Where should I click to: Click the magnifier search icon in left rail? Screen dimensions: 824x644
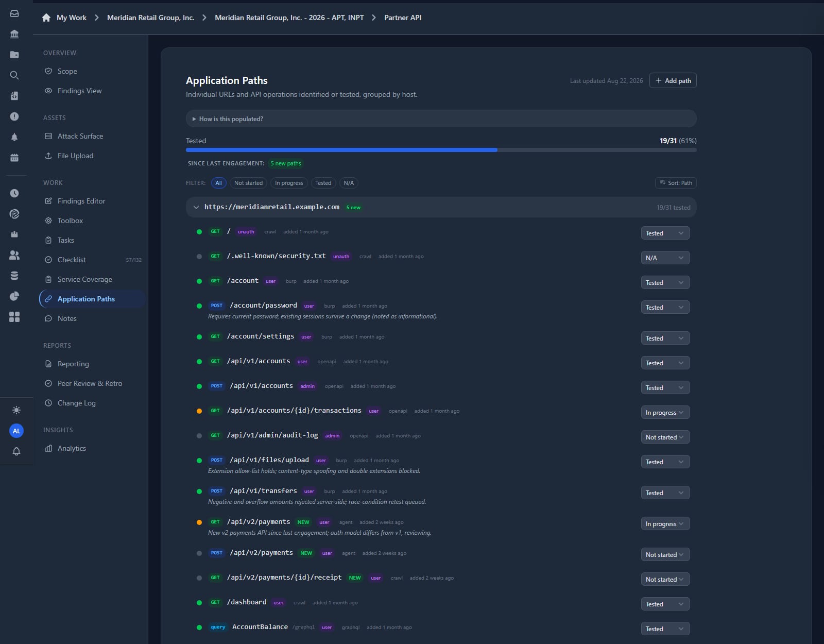click(14, 75)
